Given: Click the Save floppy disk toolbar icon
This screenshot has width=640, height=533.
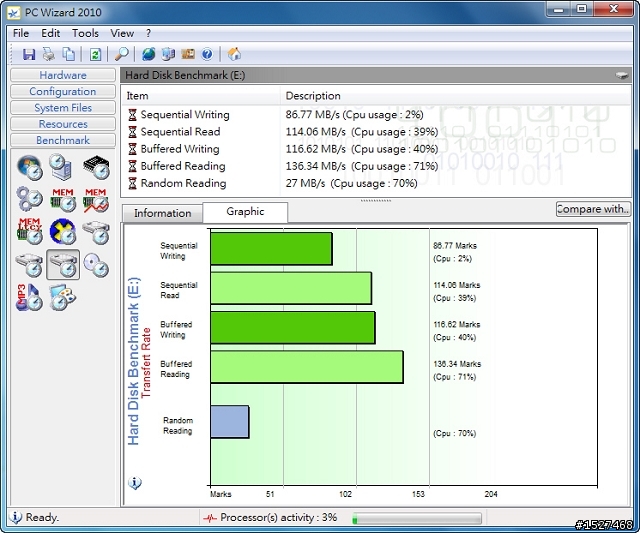Looking at the screenshot, I should pyautogui.click(x=29, y=54).
